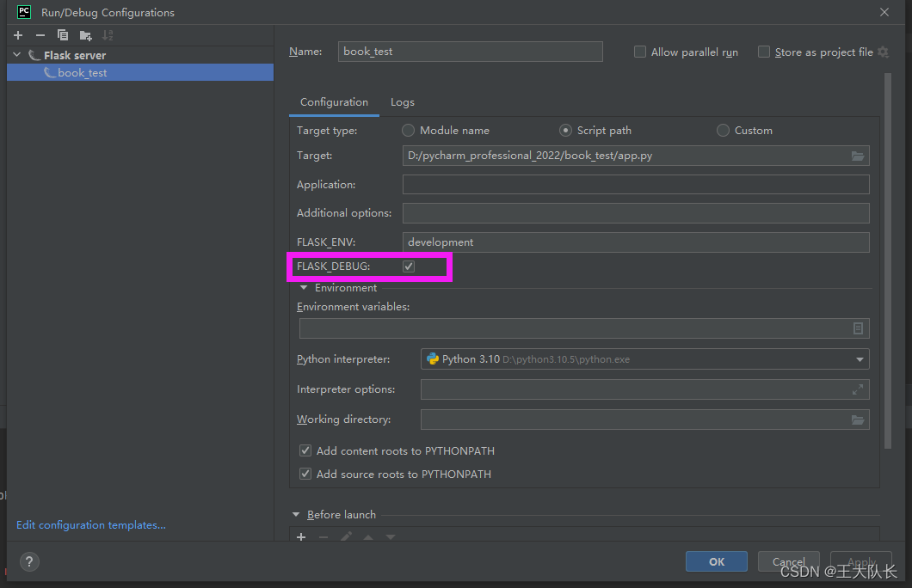Select Module name target type
Image resolution: width=912 pixels, height=588 pixels.
409,130
